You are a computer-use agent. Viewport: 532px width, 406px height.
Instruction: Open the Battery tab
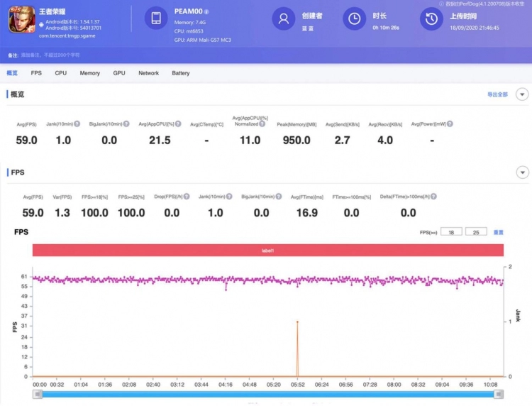pyautogui.click(x=180, y=73)
